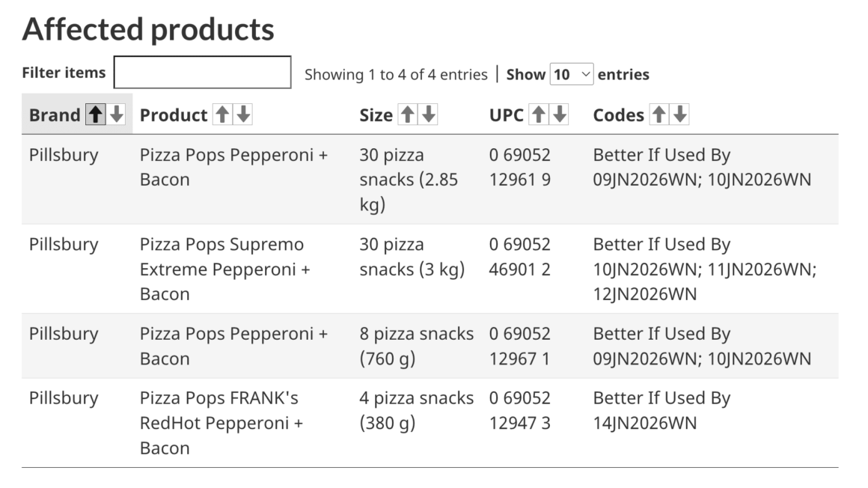Viewport: 868px width, 488px height.
Task: Sort UPC column descending
Action: click(x=560, y=115)
